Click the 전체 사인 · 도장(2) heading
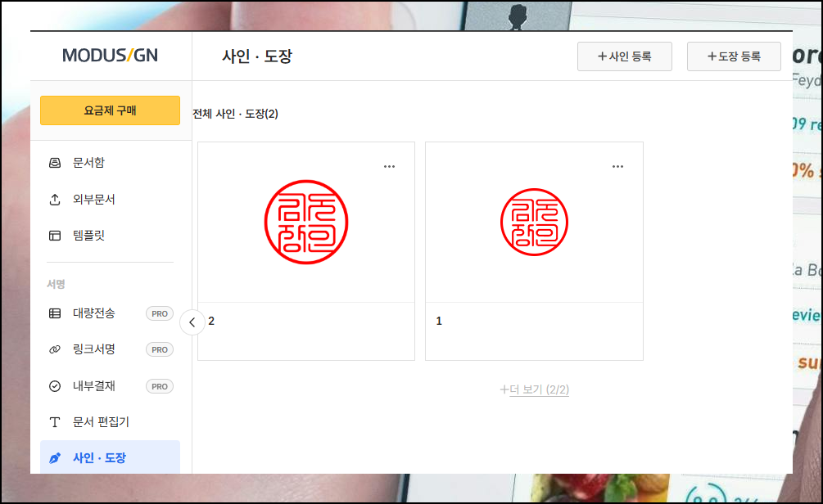Screen dimensions: 823x504 [236, 114]
